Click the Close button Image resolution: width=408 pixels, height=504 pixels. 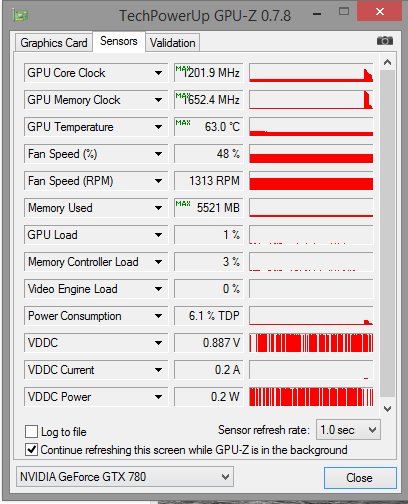click(x=360, y=478)
